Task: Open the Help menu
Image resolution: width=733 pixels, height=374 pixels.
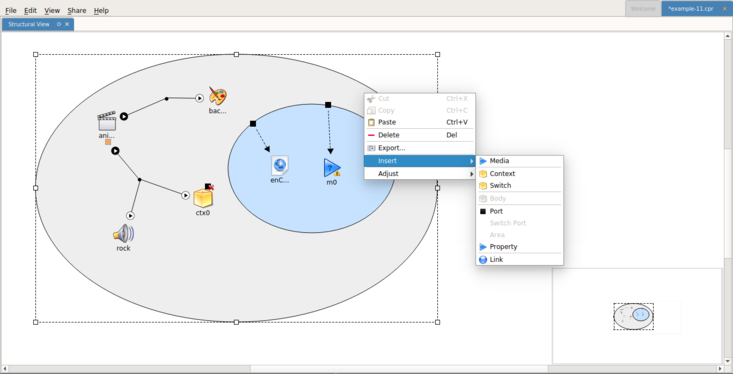Action: coord(101,10)
